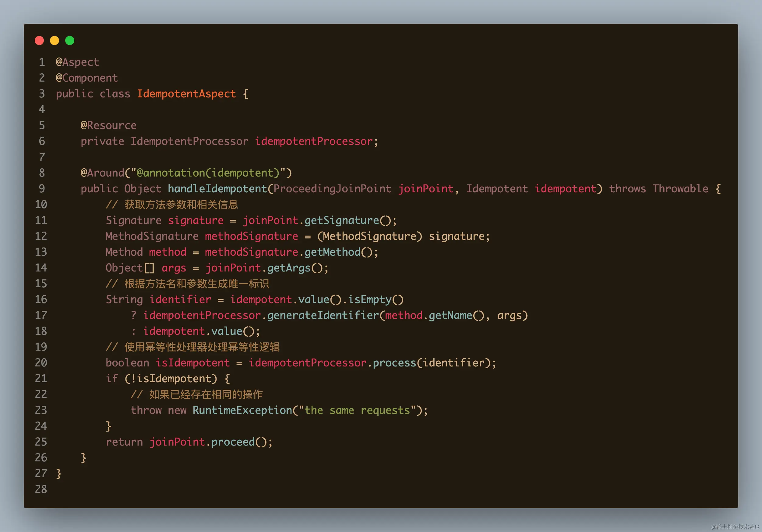Click the yellow minimize window dot

[55, 40]
